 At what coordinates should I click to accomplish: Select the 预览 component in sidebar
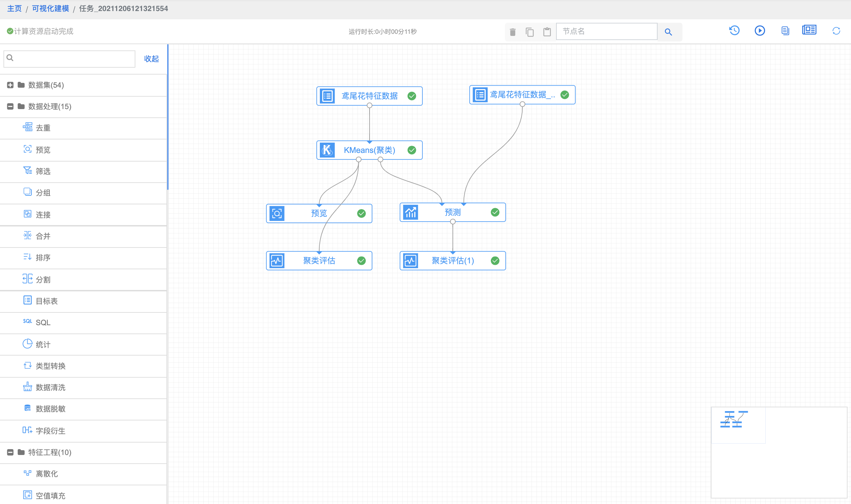coord(83,150)
